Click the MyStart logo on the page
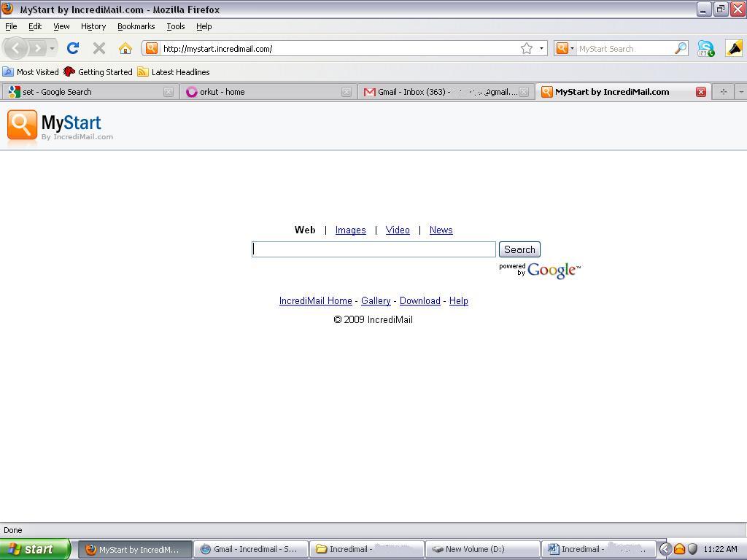Image resolution: width=747 pixels, height=560 pixels. [x=60, y=125]
